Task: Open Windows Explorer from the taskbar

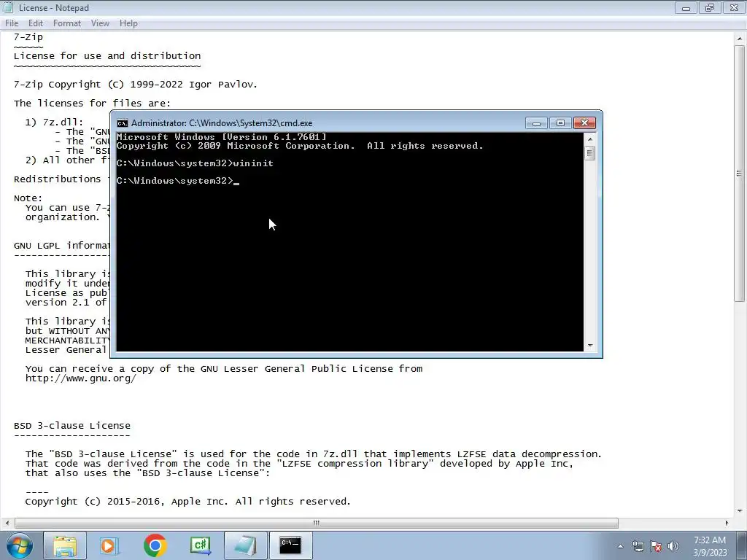Action: point(65,545)
